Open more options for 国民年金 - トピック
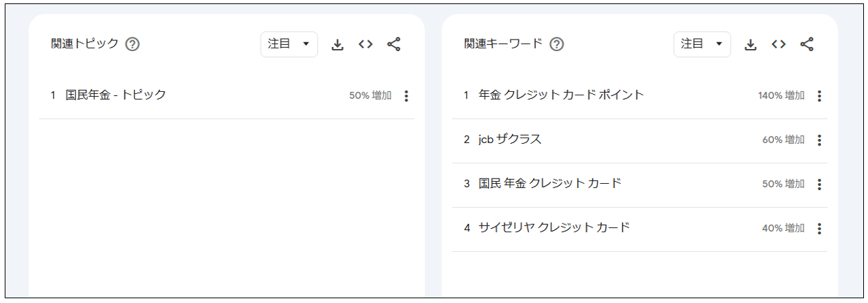Image resolution: width=868 pixels, height=303 pixels. coord(406,96)
